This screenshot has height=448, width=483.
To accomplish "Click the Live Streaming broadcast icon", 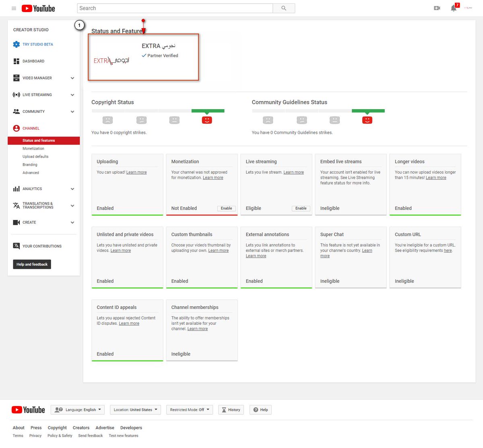I will 17,95.
